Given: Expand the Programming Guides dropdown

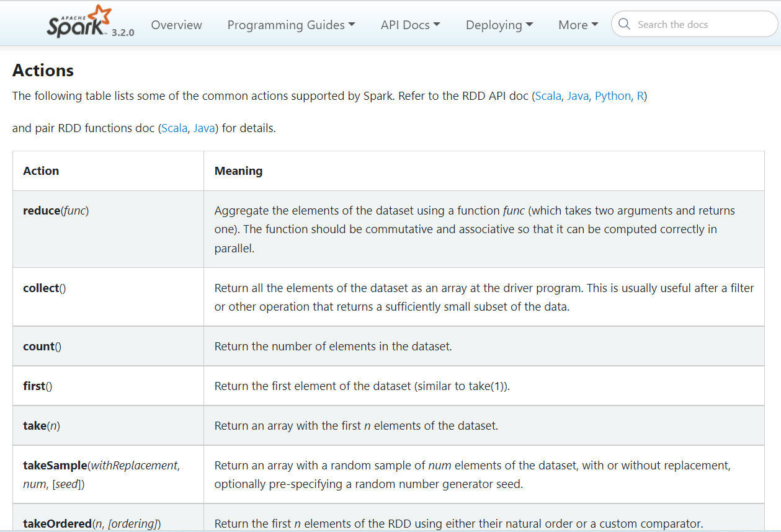Looking at the screenshot, I should 291,25.
